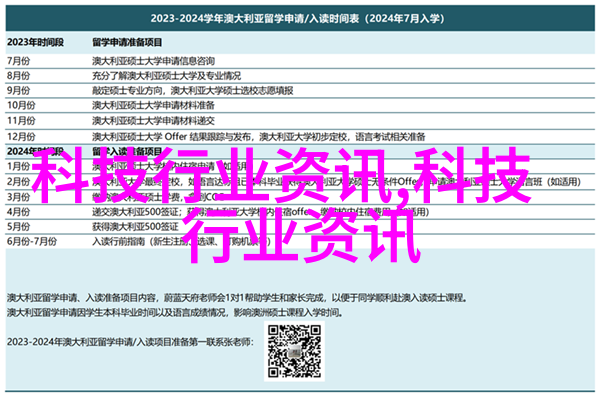Click the 6月份-7月份 入读行前指南 entry
This screenshot has height=397, width=600.
click(181, 242)
